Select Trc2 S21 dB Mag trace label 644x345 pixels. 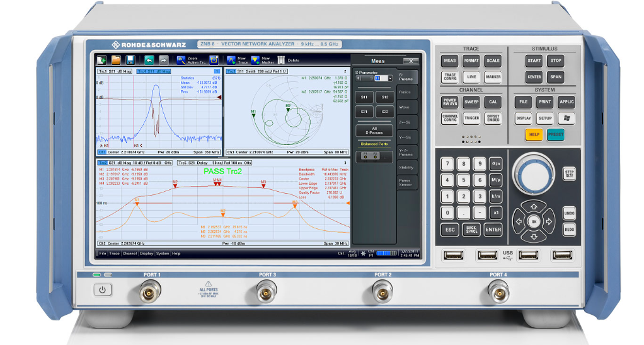tap(135, 163)
